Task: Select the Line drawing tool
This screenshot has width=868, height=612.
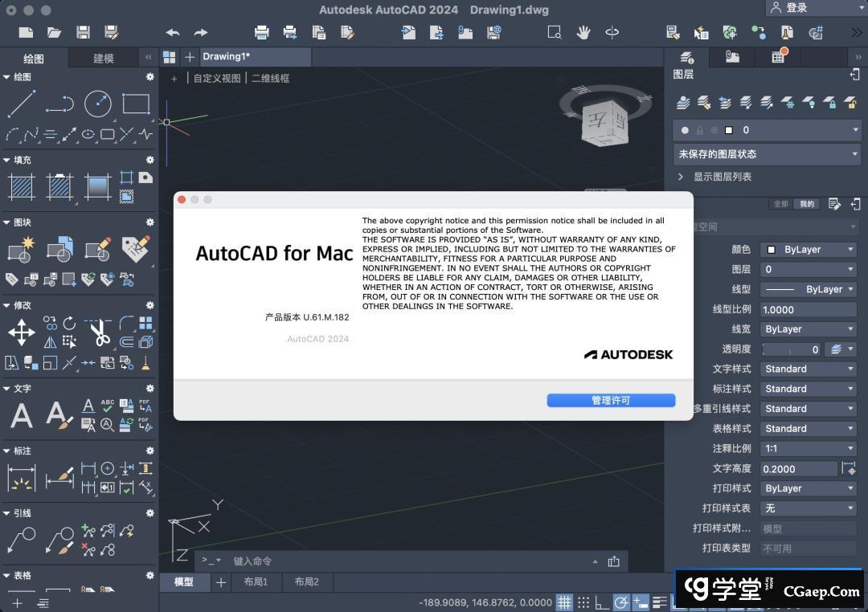Action: click(22, 104)
